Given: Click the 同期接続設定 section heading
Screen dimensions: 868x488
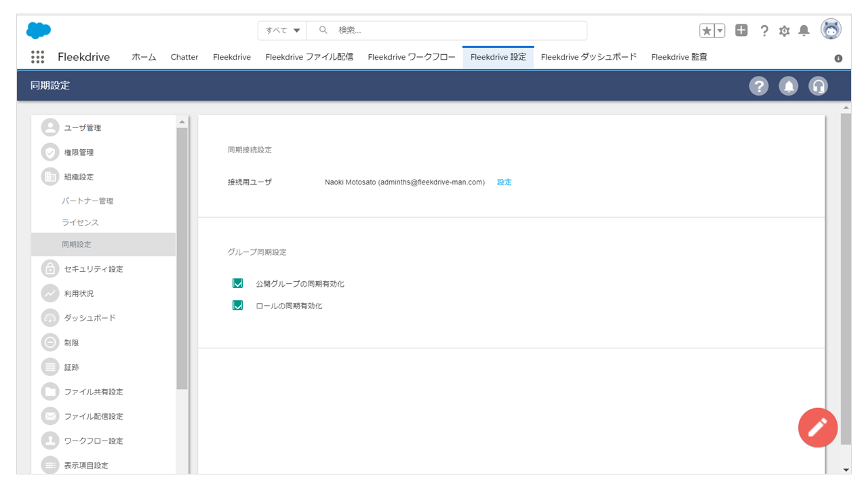Looking at the screenshot, I should click(250, 150).
